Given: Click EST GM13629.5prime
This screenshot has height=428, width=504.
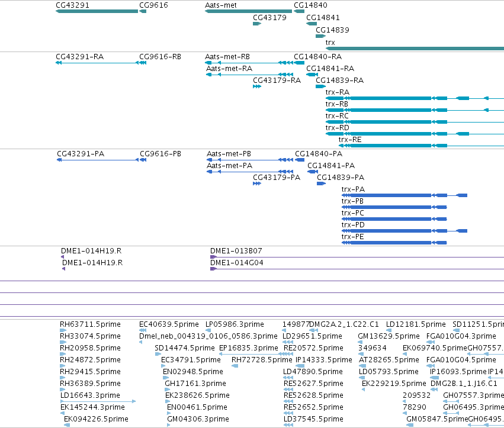Looking at the screenshot, I should tap(389, 337).
